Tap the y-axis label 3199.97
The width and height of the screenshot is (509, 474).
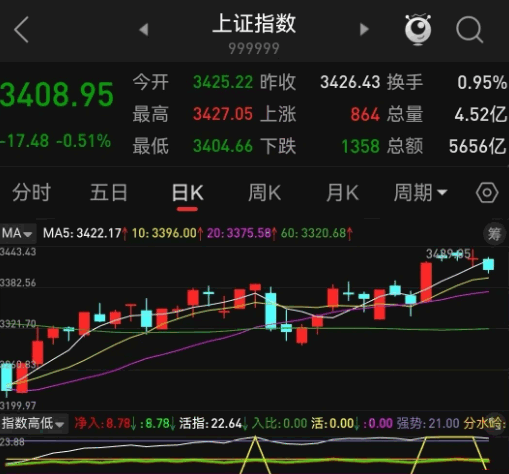pos(18,405)
